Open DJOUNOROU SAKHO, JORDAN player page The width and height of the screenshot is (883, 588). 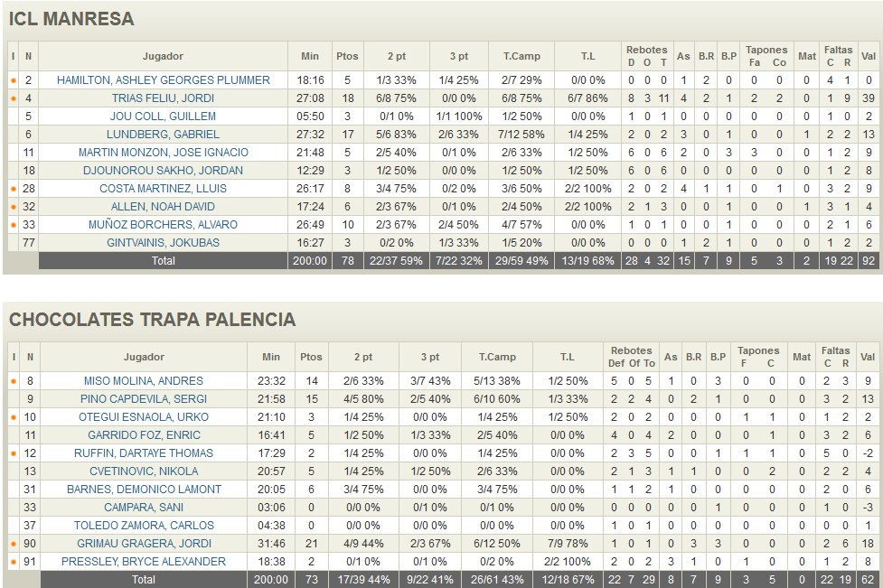[164, 171]
